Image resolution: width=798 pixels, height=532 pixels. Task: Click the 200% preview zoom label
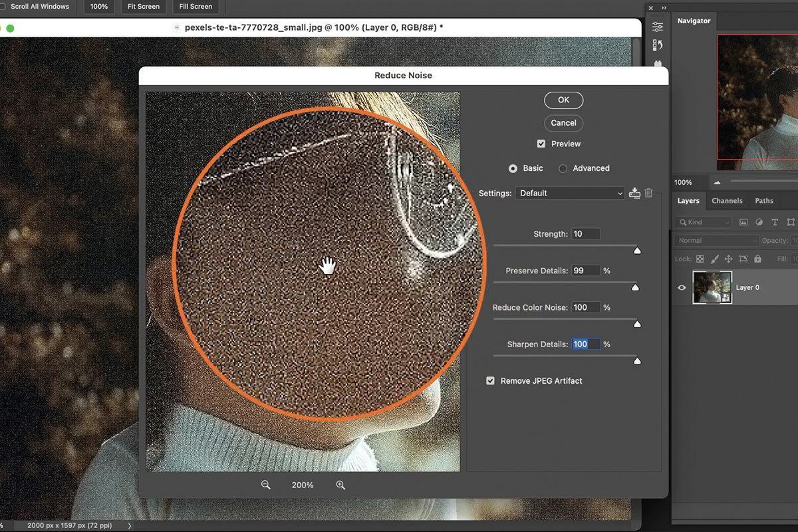point(303,485)
